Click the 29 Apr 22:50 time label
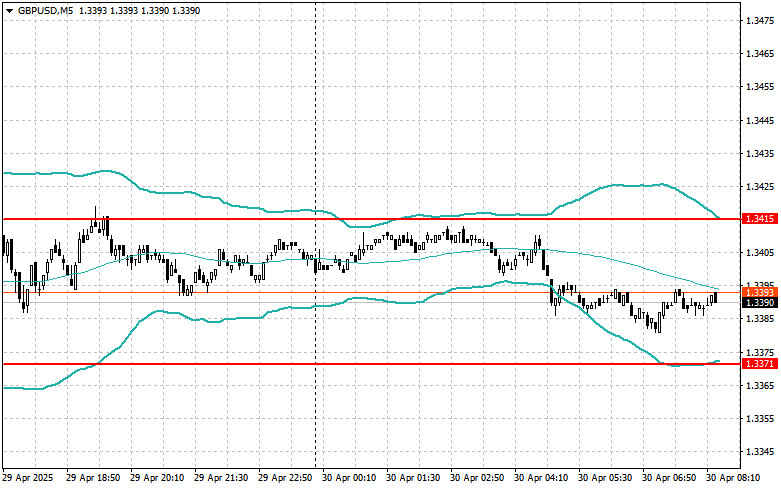The width and height of the screenshot is (781, 489). [x=285, y=478]
